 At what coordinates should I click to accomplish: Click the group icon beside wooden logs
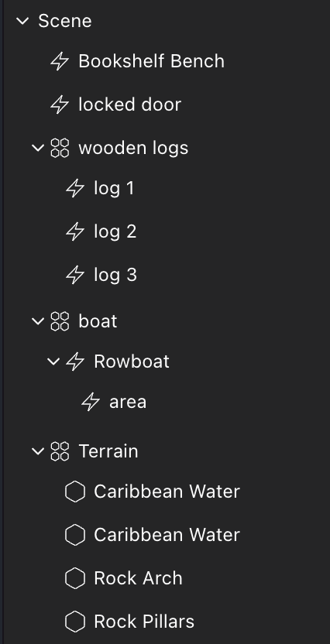pyautogui.click(x=60, y=148)
